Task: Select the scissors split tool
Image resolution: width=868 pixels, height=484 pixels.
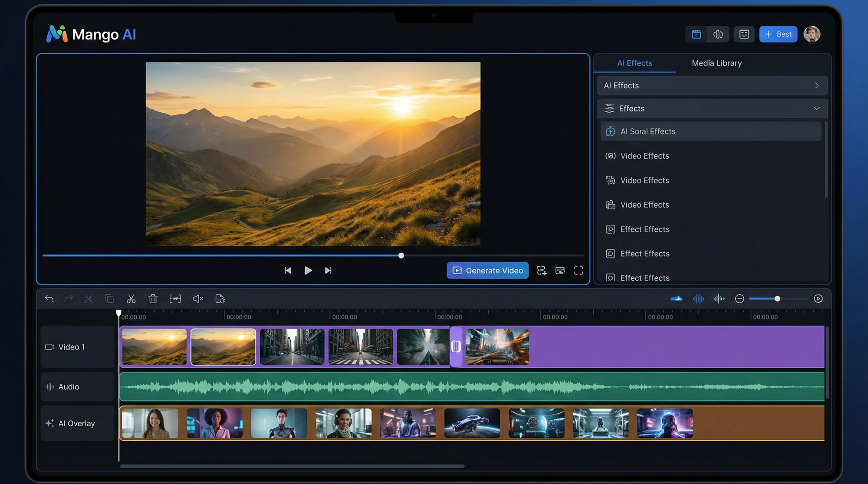Action: [x=131, y=299]
